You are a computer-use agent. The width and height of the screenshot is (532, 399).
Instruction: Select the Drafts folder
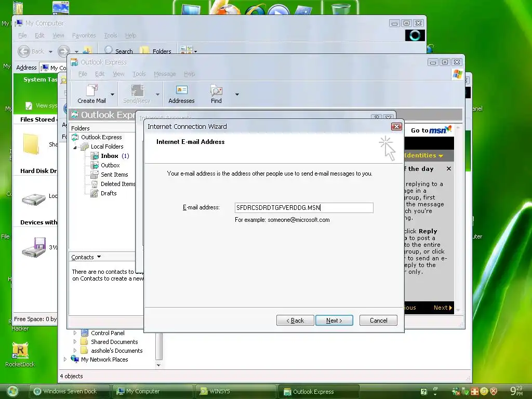pos(108,193)
